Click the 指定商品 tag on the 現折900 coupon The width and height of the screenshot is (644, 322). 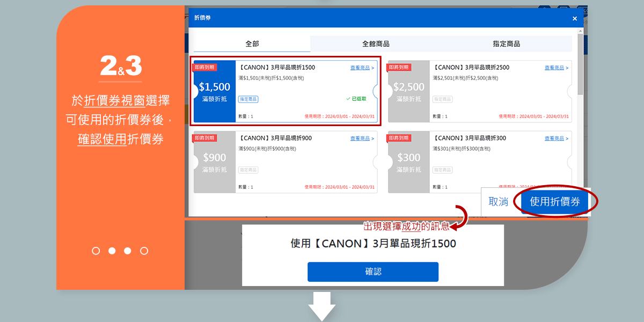248,170
